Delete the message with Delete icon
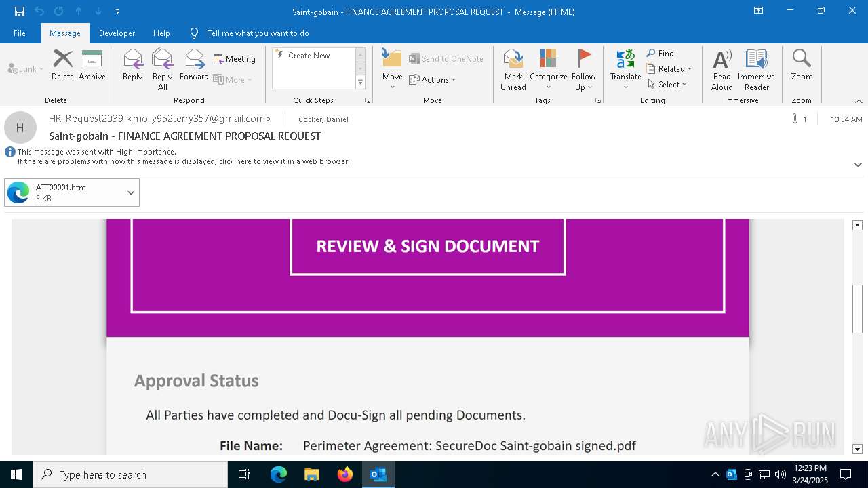Viewport: 868px width, 488px height. point(62,65)
